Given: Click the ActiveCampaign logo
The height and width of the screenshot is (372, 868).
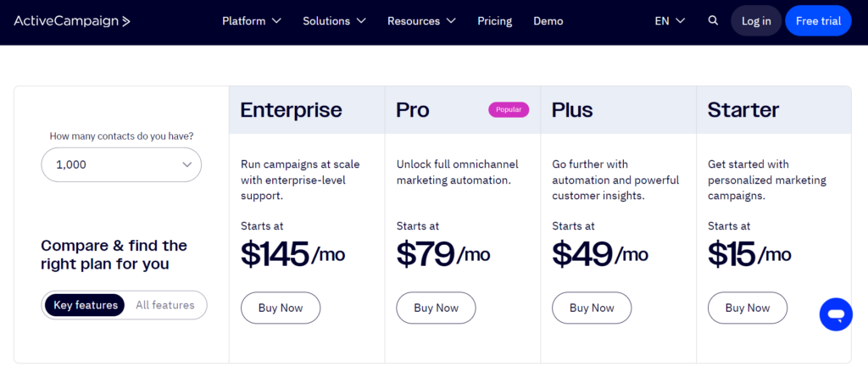Looking at the screenshot, I should click(x=72, y=21).
